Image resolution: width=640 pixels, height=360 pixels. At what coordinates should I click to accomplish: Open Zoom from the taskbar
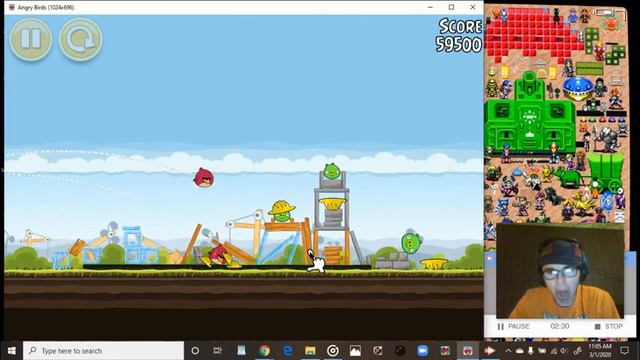pyautogui.click(x=422, y=351)
